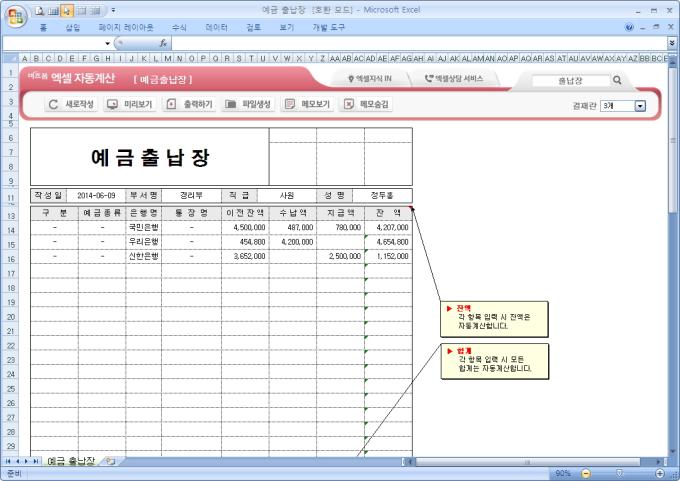Click the Excel help question mark icon

[629, 27]
